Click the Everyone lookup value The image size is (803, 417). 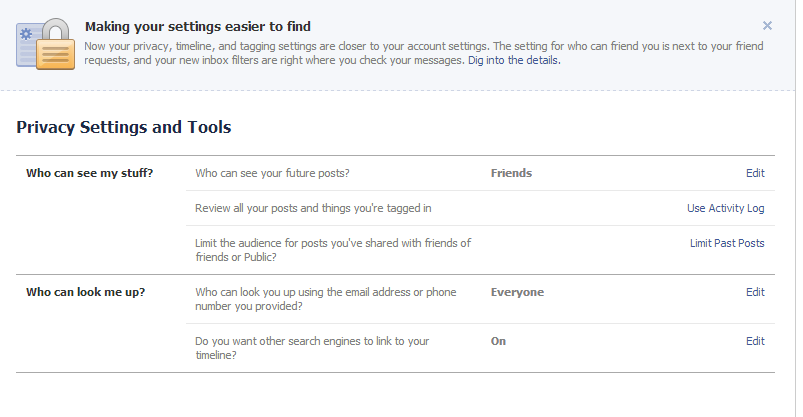tap(517, 292)
